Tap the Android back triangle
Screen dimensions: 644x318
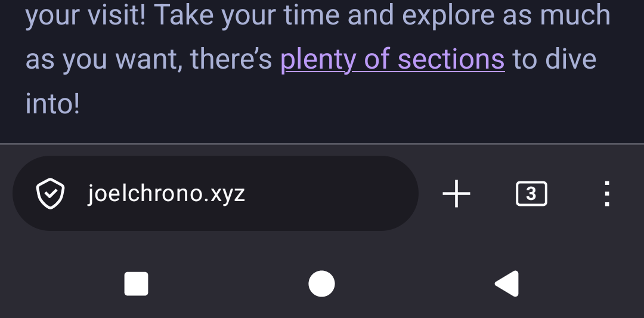click(x=507, y=284)
